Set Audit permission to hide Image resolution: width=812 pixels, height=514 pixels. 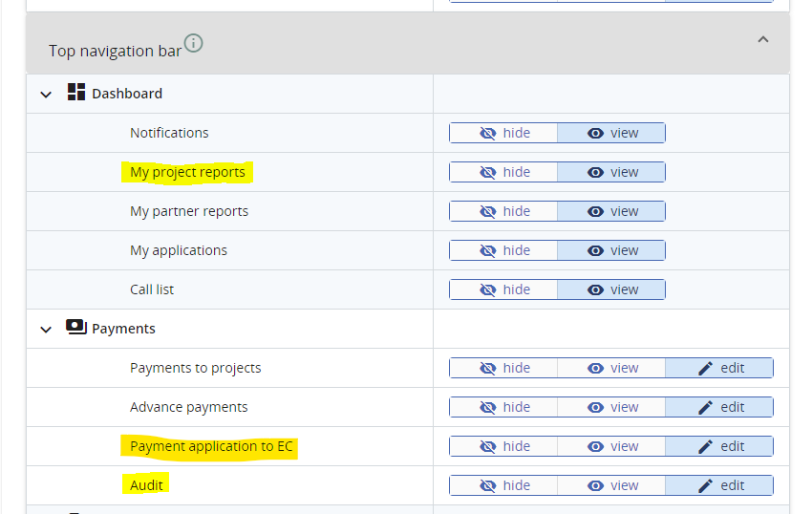click(x=503, y=485)
